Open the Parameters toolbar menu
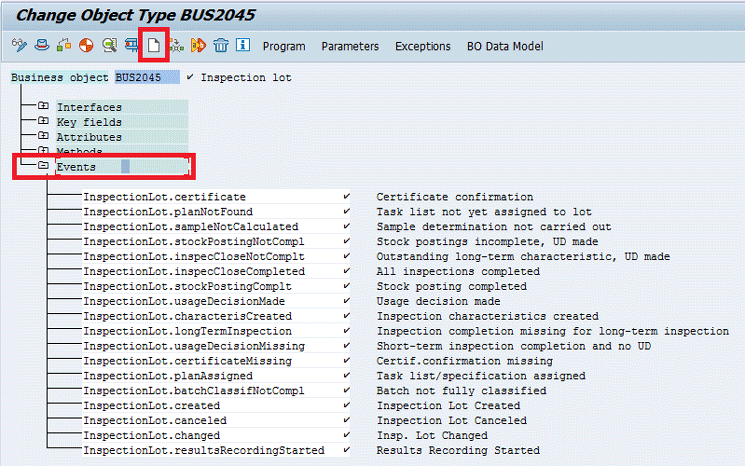This screenshot has width=745, height=466. (x=350, y=47)
